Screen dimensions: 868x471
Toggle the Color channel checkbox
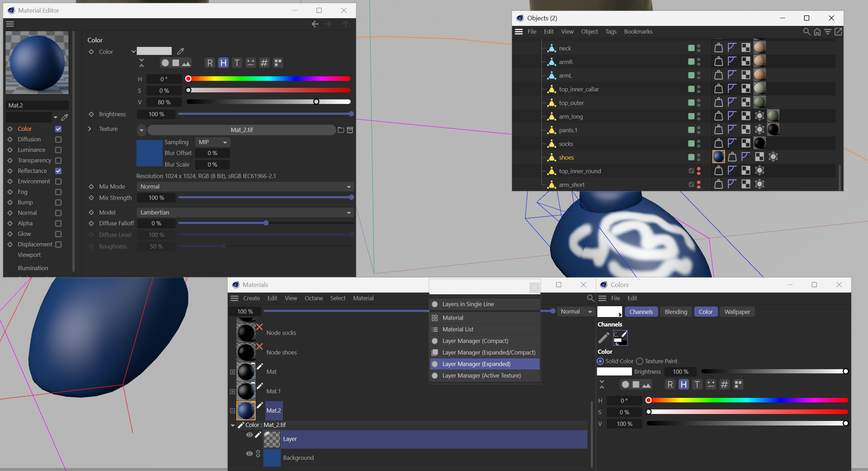(58, 129)
